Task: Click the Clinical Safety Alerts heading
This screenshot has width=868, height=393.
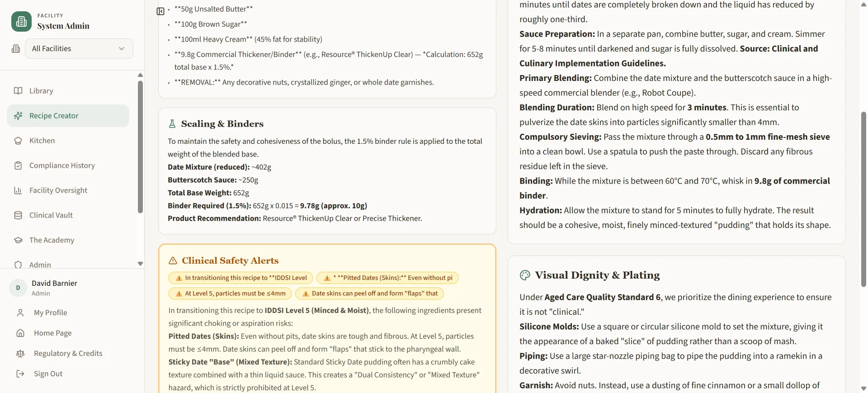Action: (230, 260)
